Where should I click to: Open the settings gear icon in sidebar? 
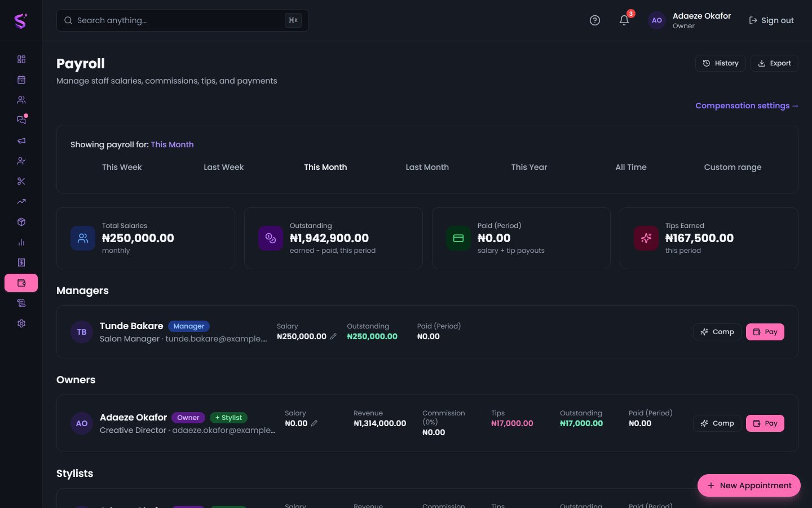point(21,323)
